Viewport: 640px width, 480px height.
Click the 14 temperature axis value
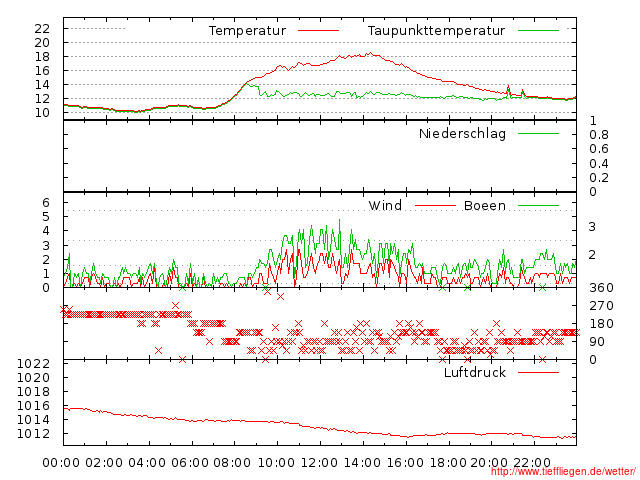pyautogui.click(x=42, y=84)
